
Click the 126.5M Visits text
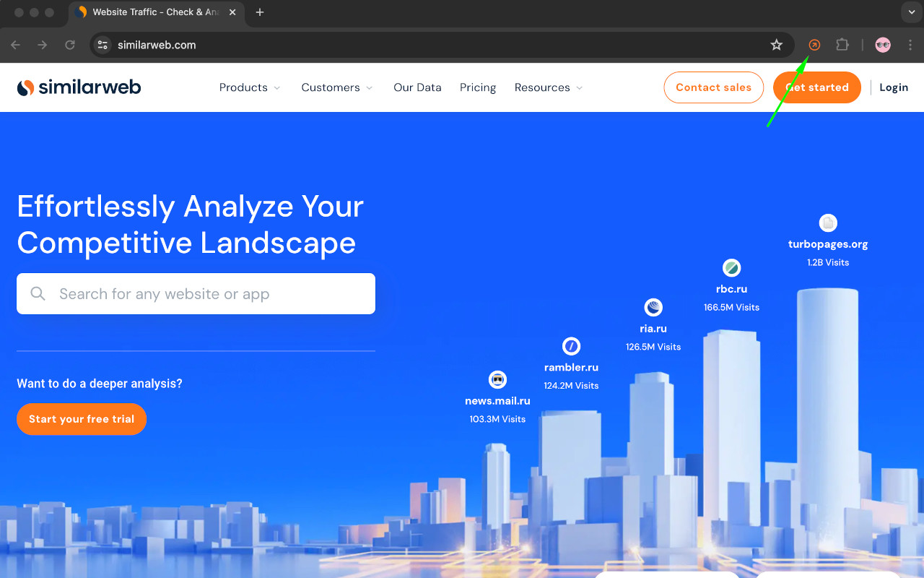coord(653,347)
